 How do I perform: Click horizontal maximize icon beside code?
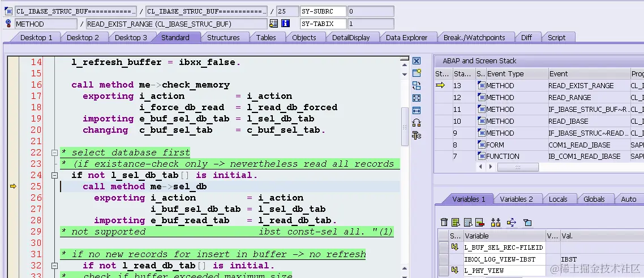[x=417, y=110]
